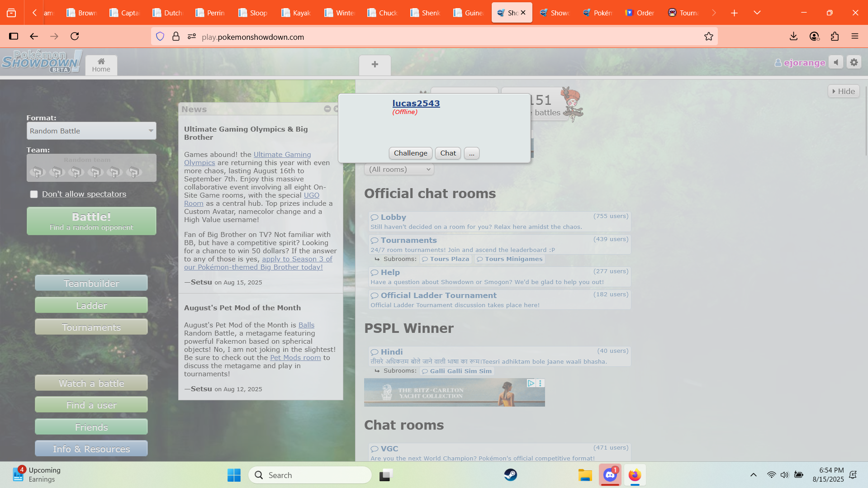Open the Home tab
This screenshot has height=488, width=868.
pyautogui.click(x=101, y=65)
